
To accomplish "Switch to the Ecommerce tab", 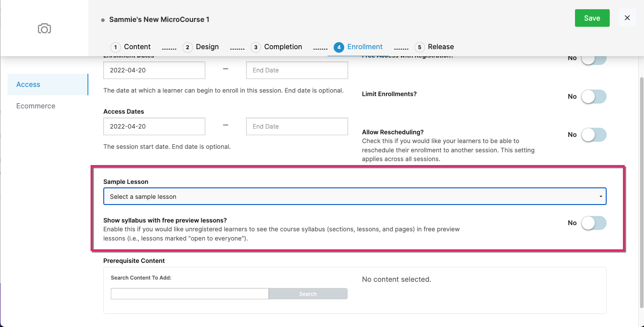I will point(36,106).
